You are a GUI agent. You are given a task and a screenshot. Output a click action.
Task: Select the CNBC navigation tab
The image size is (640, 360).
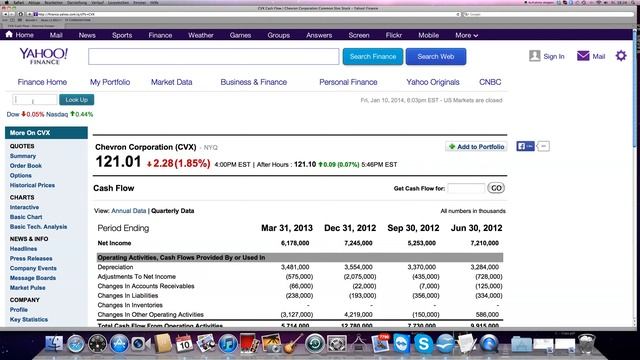[490, 82]
